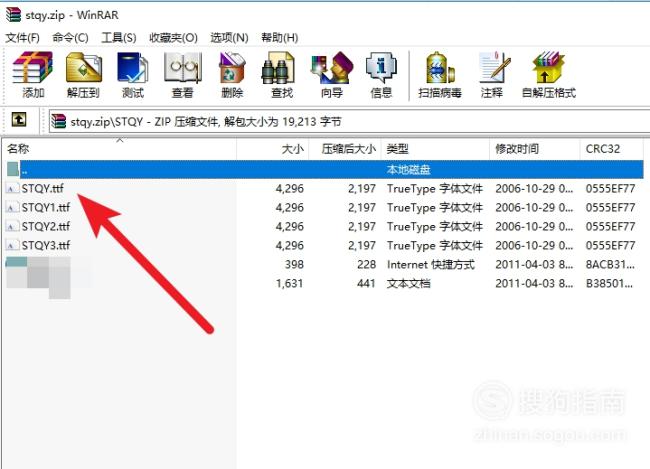Click the 本地磁盘 label in selected row

click(x=408, y=170)
